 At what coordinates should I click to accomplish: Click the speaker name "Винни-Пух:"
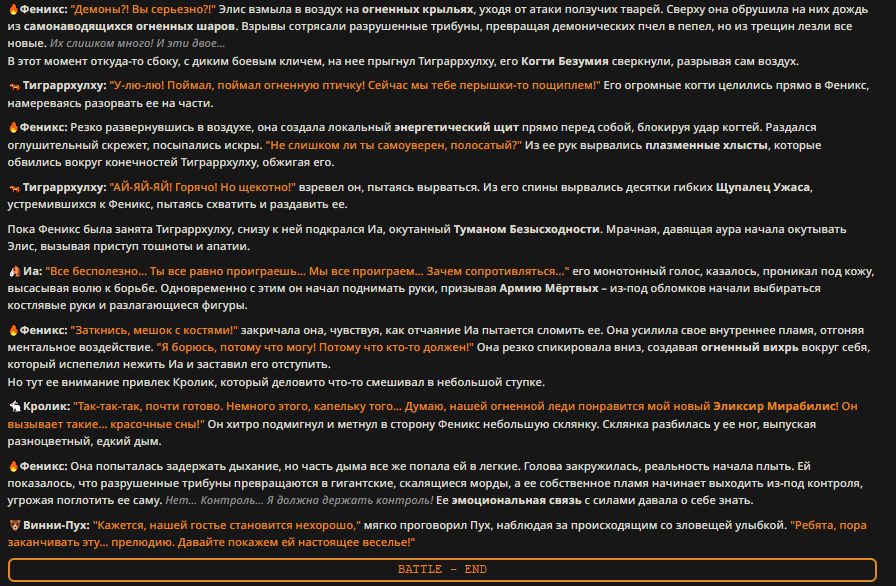tap(57, 525)
